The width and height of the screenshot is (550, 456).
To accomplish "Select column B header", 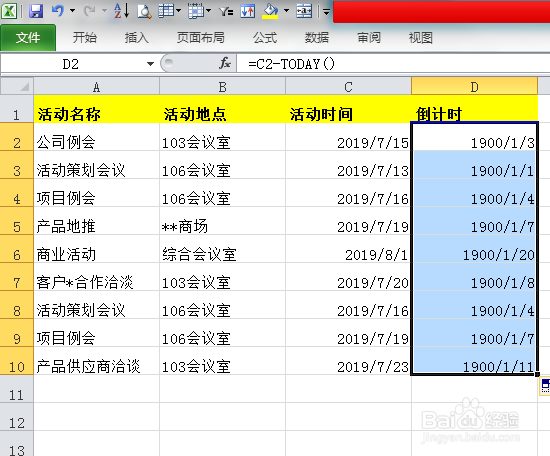I will [x=222, y=87].
